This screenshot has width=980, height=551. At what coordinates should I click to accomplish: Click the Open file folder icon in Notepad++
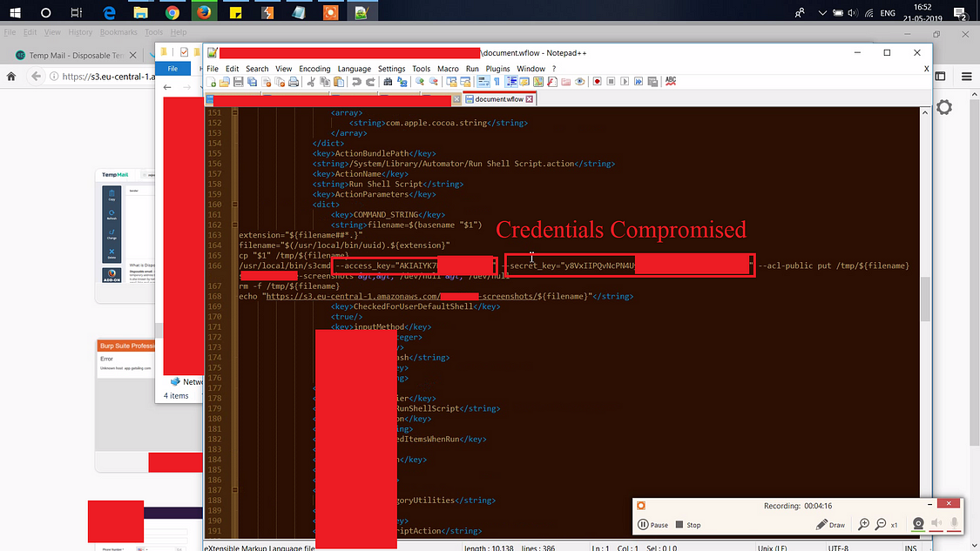click(225, 82)
